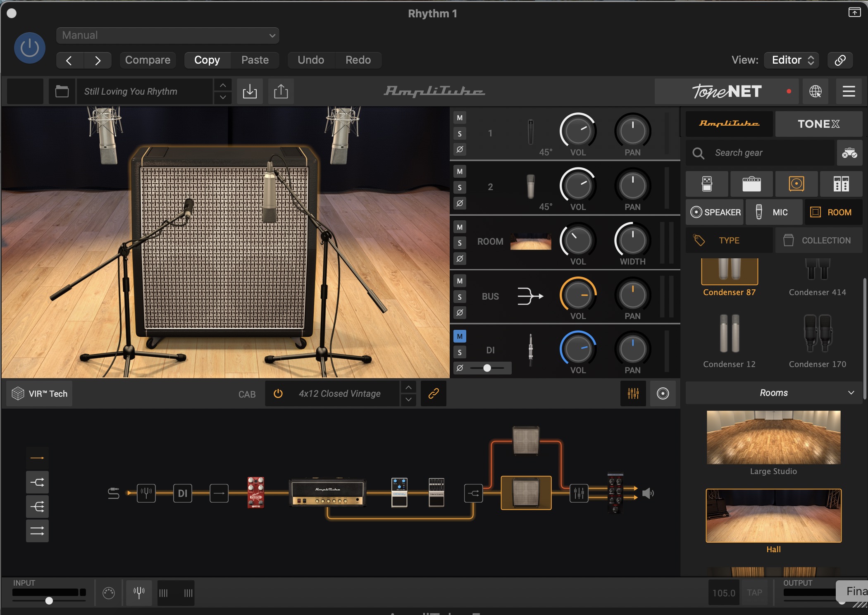This screenshot has height=615, width=868.
Task: Open the hamburger main menu
Action: [x=849, y=91]
